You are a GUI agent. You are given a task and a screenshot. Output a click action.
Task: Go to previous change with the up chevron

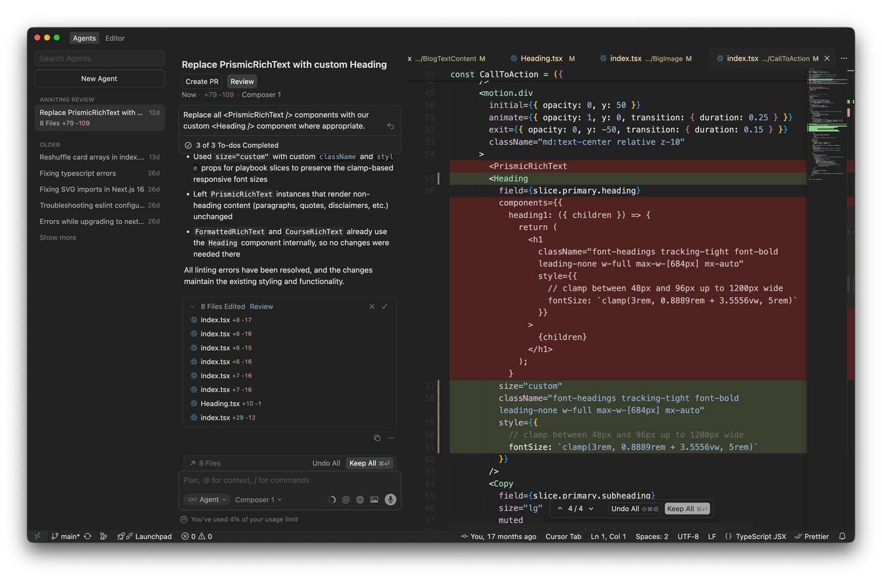tap(560, 509)
